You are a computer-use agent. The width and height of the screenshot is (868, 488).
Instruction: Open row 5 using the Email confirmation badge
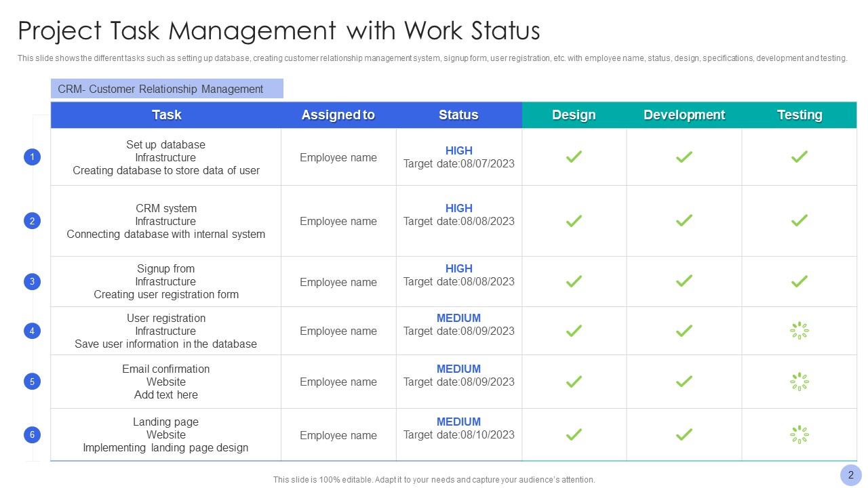click(32, 382)
